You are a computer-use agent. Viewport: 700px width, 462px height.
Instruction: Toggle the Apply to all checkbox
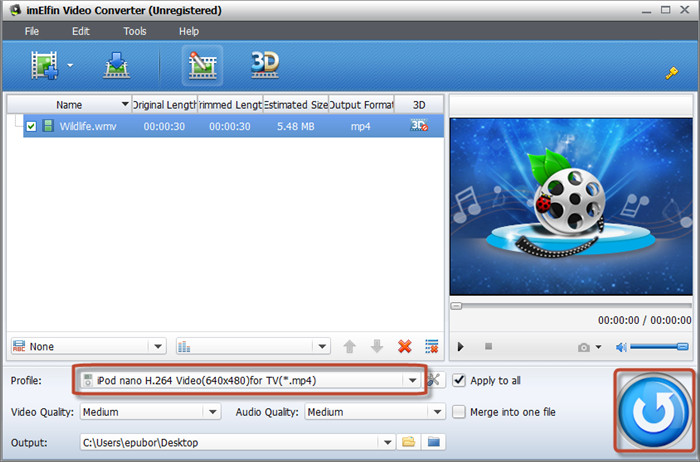(459, 380)
